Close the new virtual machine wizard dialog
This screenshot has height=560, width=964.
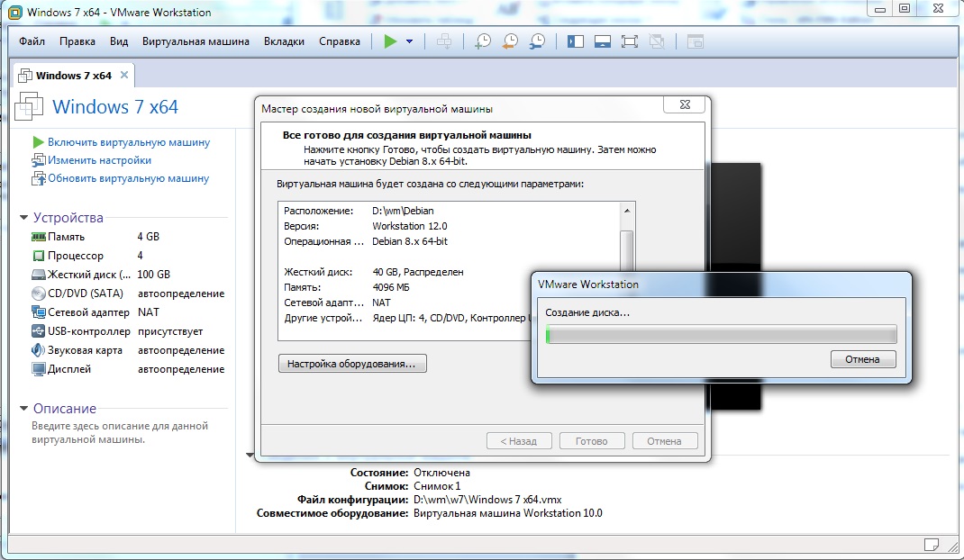(x=685, y=104)
